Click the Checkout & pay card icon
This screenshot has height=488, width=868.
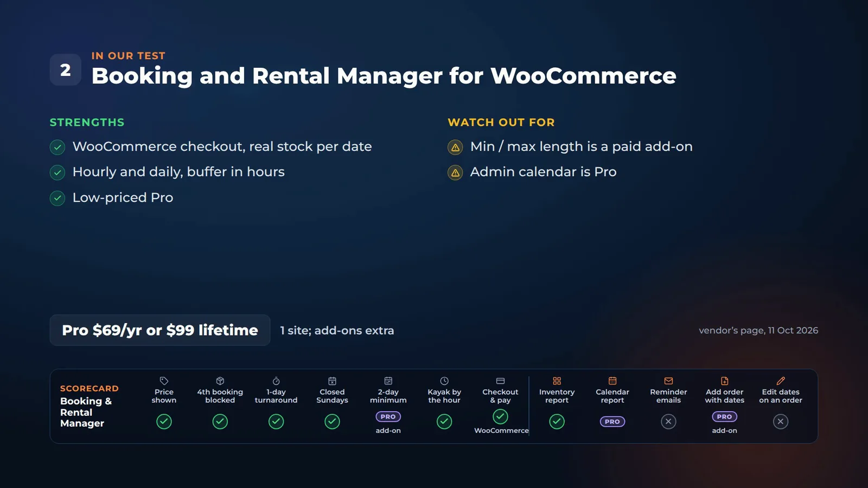(500, 381)
